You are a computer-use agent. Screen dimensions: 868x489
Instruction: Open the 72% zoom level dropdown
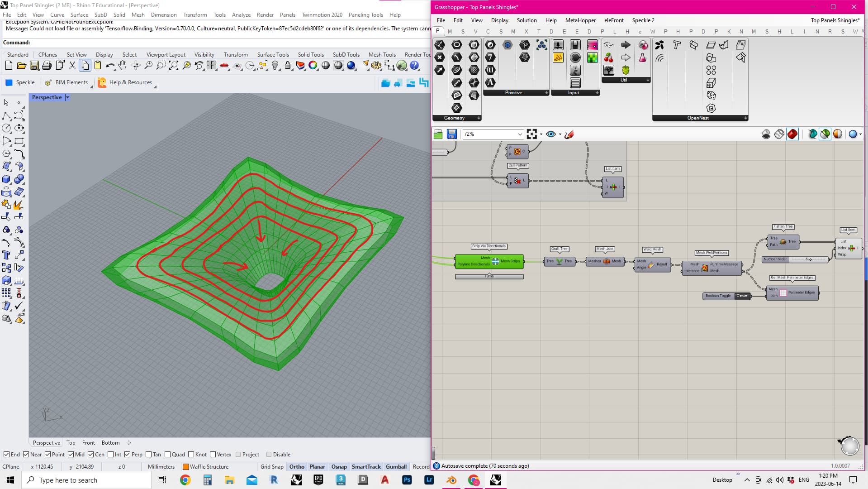point(520,134)
